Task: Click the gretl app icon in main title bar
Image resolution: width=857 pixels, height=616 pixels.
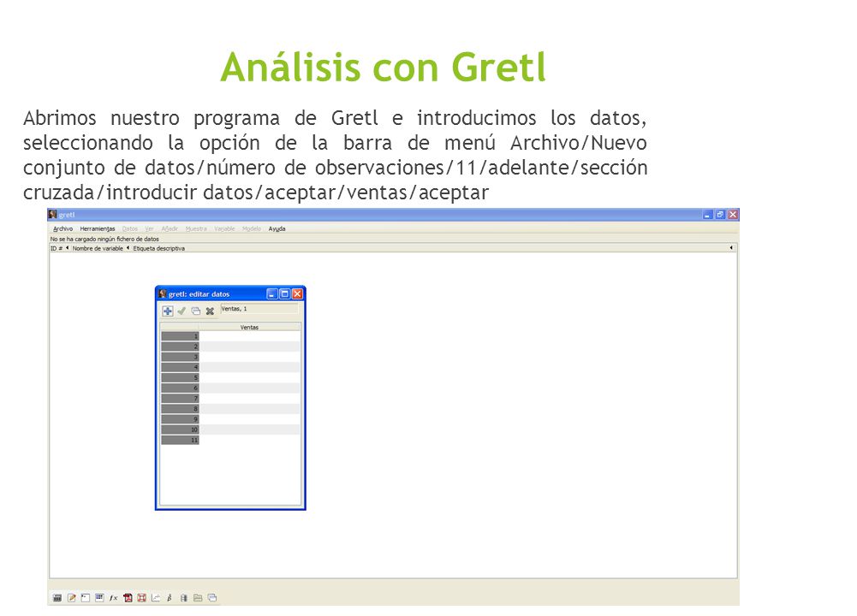Action: point(52,214)
